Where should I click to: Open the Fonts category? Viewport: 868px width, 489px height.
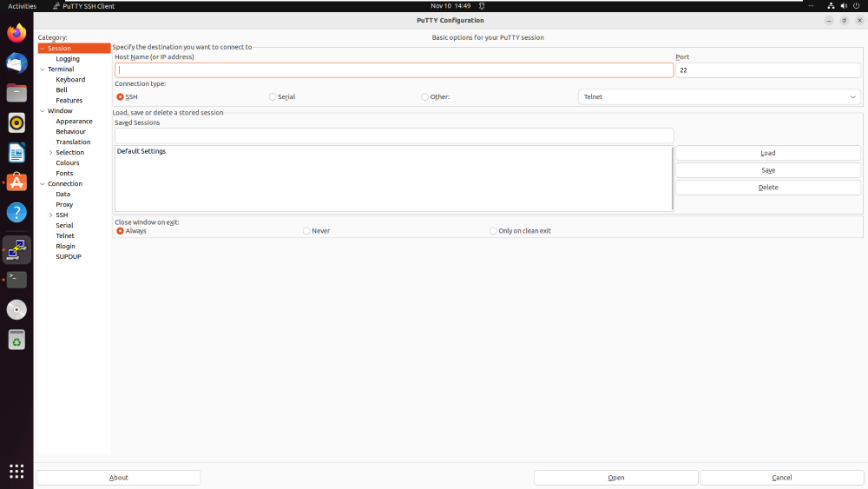coord(64,174)
